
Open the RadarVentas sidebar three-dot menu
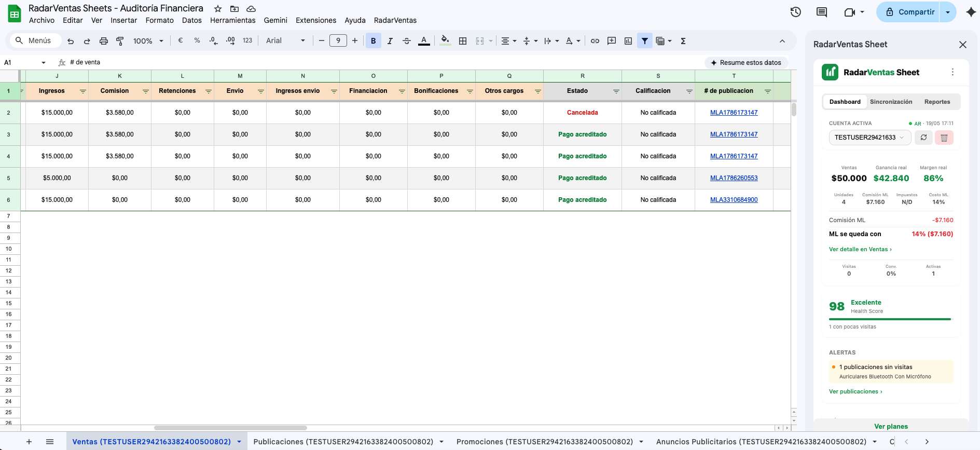tap(953, 72)
